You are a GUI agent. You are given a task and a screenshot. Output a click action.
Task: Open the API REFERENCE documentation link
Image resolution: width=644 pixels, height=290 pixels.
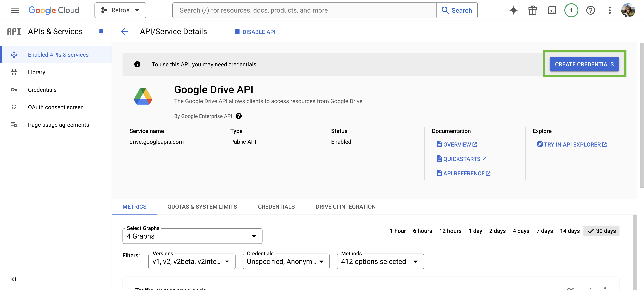463,174
